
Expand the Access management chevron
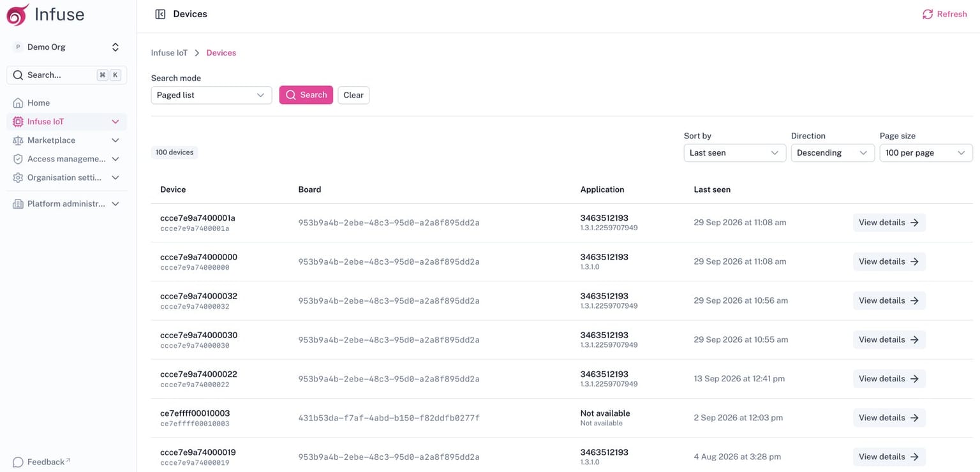click(115, 159)
